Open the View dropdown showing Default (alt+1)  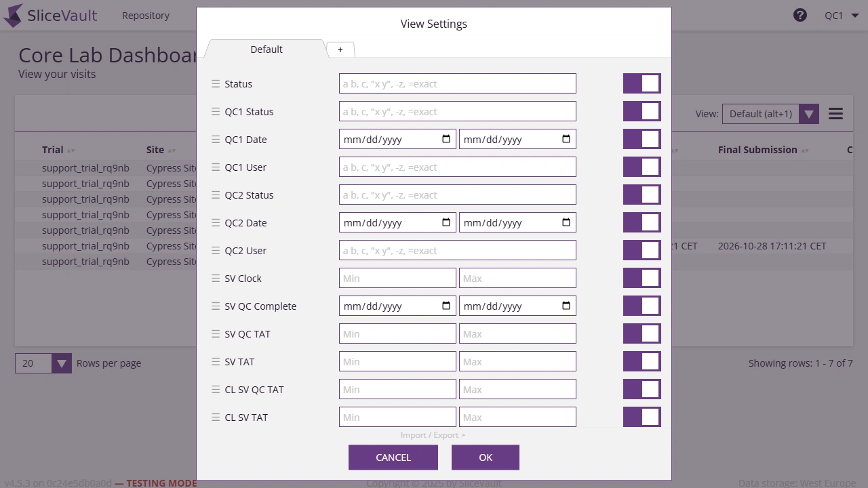point(770,114)
